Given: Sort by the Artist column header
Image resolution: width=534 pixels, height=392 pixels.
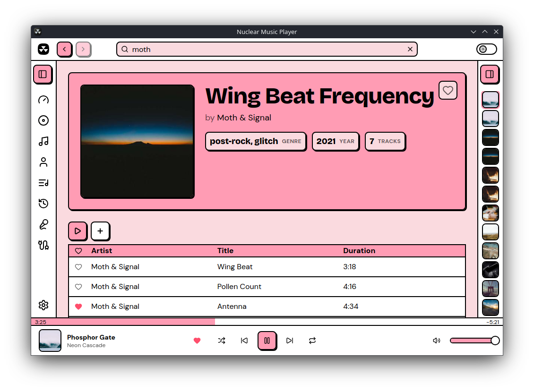Looking at the screenshot, I should point(102,251).
